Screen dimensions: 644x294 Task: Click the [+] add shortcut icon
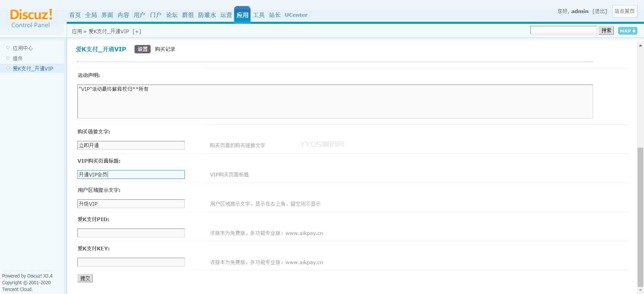[x=137, y=32]
